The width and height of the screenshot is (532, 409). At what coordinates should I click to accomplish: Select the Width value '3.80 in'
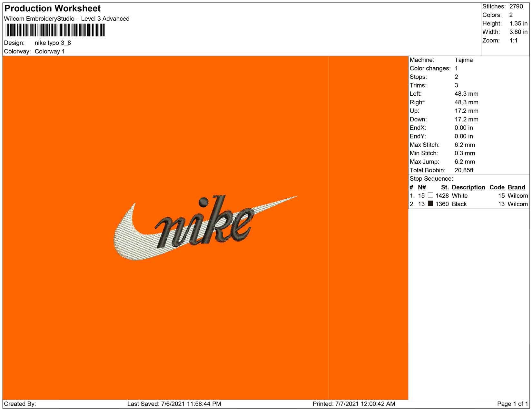518,32
